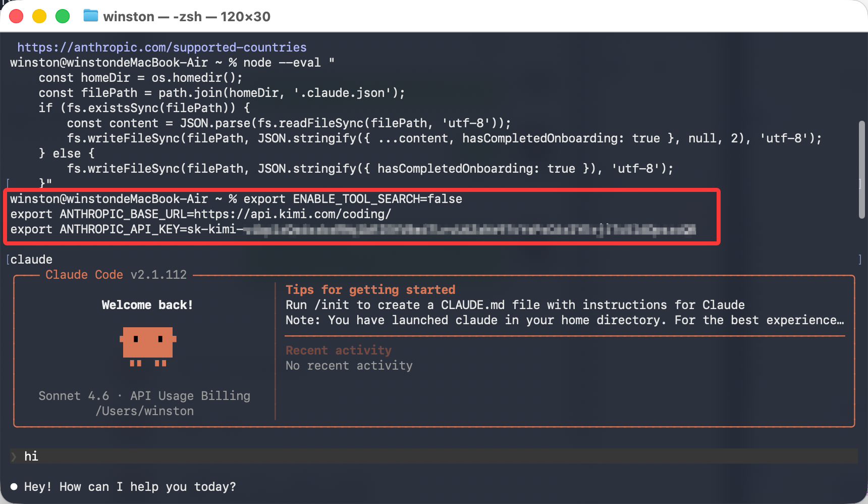Click the "const content = JSON.parse" line

289,123
